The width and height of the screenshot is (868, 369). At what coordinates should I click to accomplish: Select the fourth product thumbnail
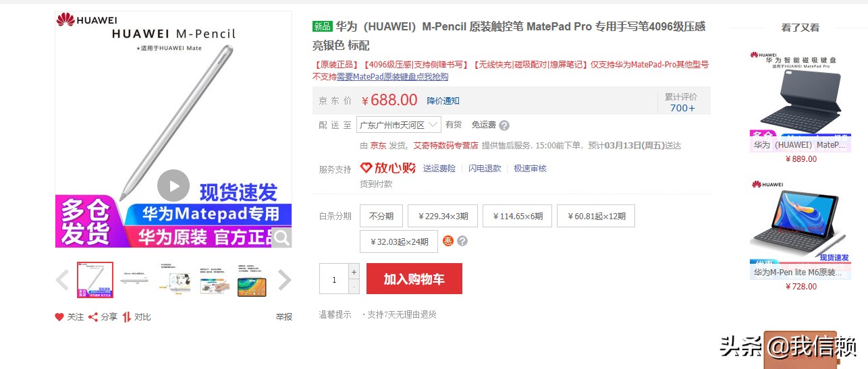[x=213, y=280]
